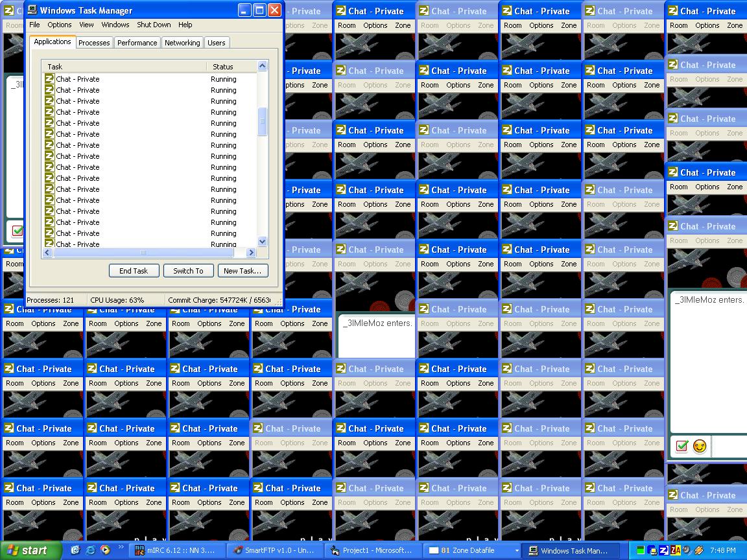Click the Commit Charge status text
Viewport: 747px width, 560px height.
click(219, 300)
